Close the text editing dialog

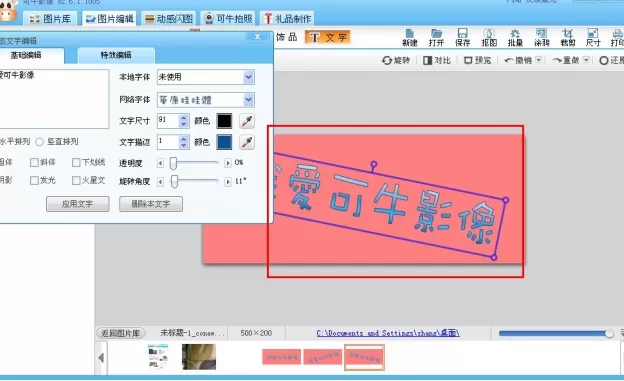tap(257, 37)
